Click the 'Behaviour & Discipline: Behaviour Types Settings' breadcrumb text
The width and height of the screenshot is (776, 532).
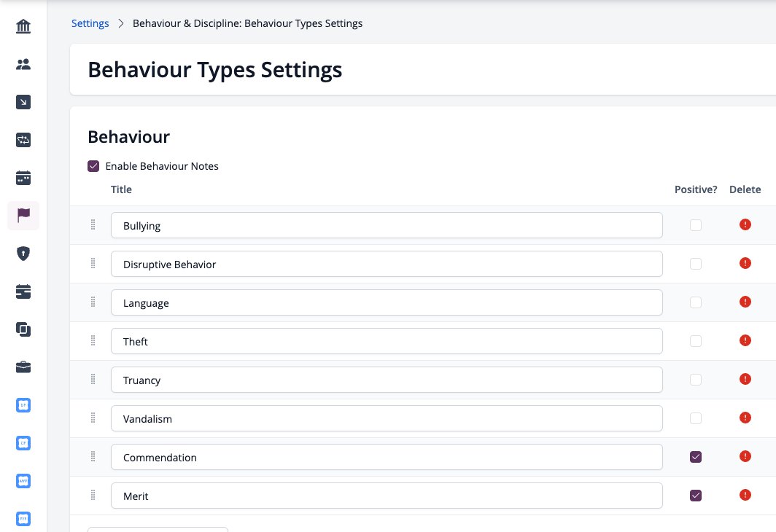247,23
